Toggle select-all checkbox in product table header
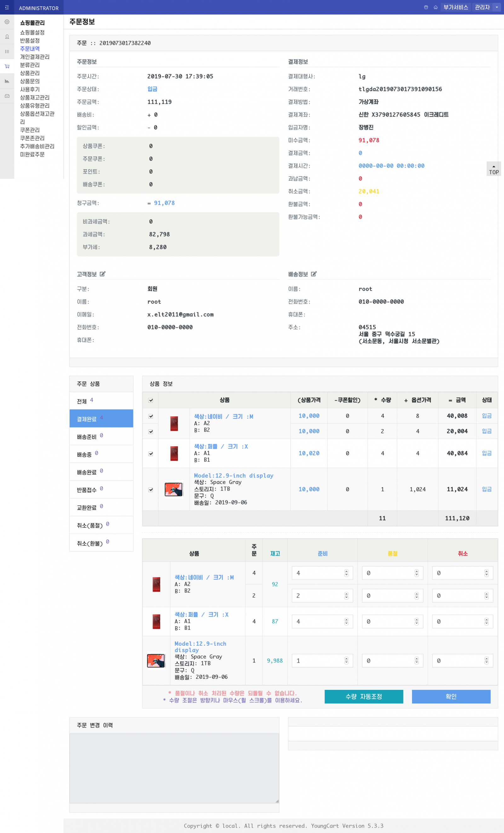This screenshot has width=504, height=833. pyautogui.click(x=151, y=400)
